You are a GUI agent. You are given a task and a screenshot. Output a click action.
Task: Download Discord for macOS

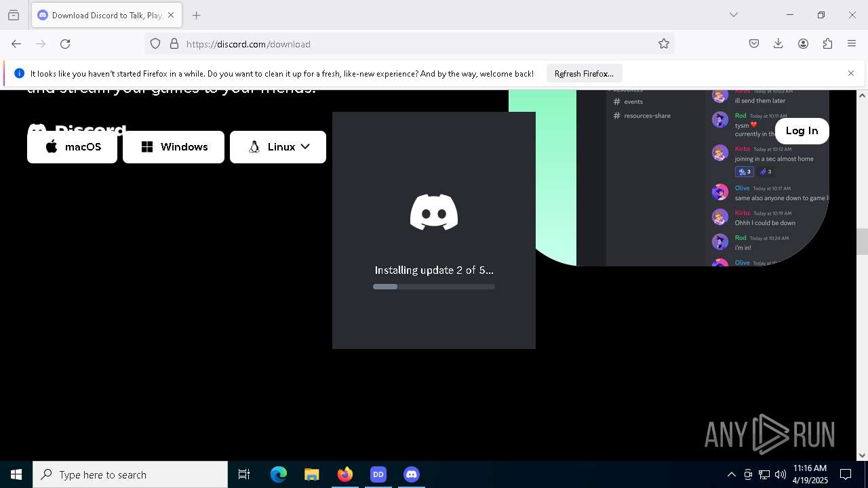pos(72,147)
